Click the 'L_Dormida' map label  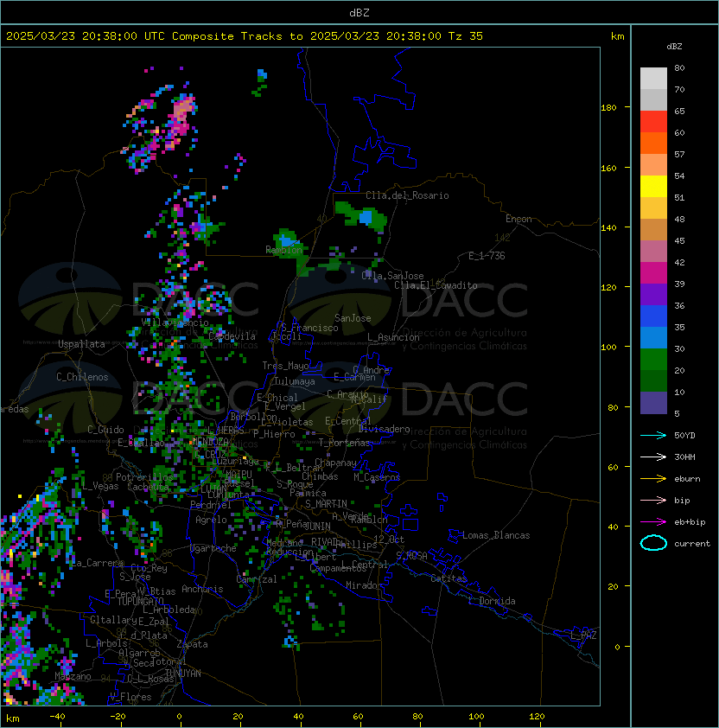[492, 601]
